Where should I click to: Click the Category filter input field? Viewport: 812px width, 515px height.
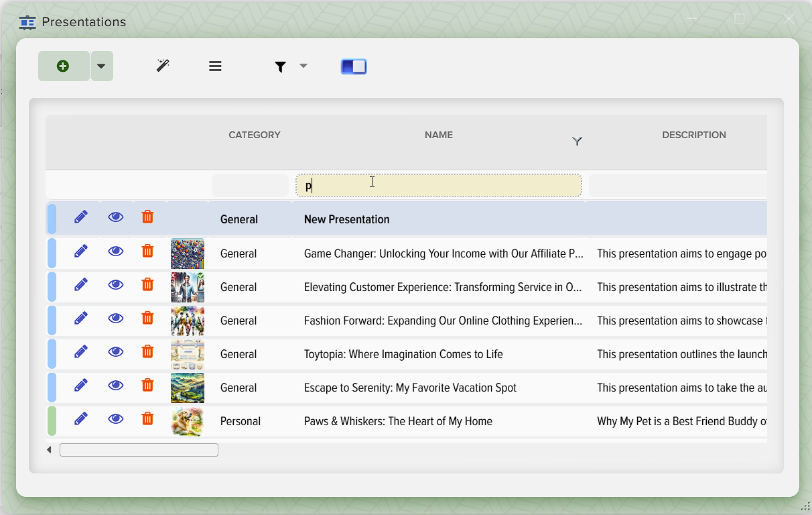coord(250,186)
